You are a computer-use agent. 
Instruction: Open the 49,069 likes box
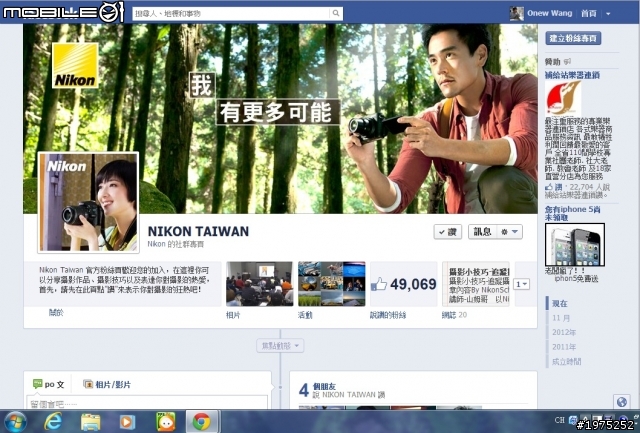pos(404,284)
